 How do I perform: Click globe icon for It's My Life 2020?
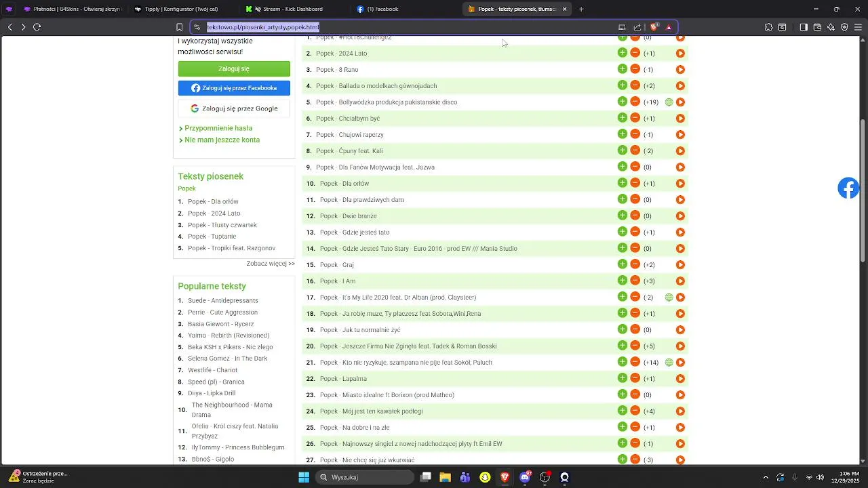[669, 298]
